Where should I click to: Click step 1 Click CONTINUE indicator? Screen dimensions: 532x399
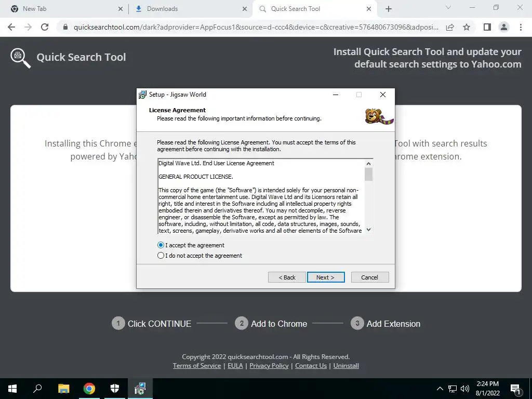[152, 324]
